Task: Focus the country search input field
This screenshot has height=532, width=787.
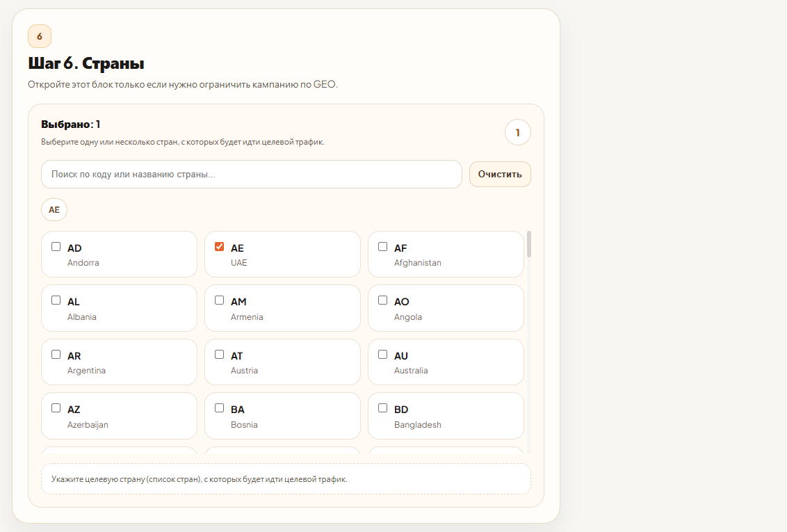Action: [251, 175]
